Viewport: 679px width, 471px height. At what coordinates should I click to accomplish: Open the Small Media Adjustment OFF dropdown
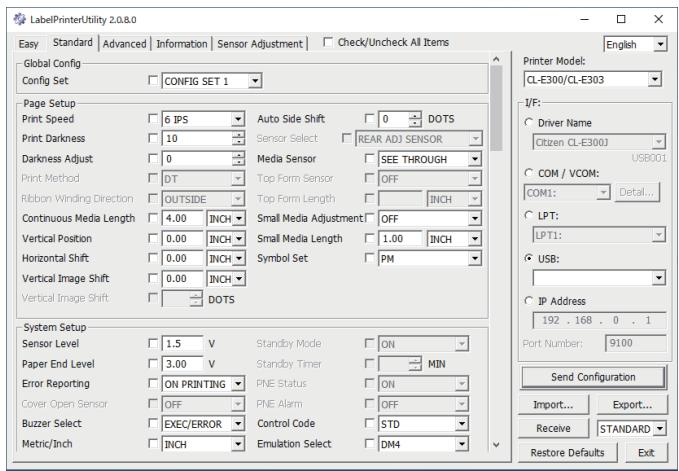coord(430,219)
